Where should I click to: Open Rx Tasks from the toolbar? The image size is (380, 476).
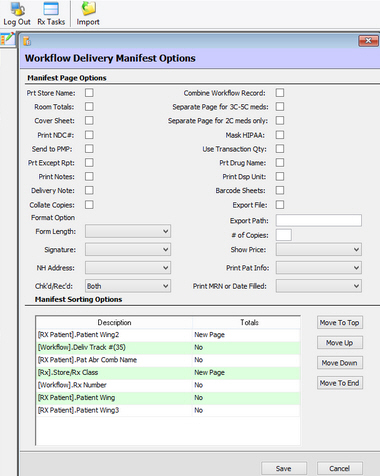[51, 14]
